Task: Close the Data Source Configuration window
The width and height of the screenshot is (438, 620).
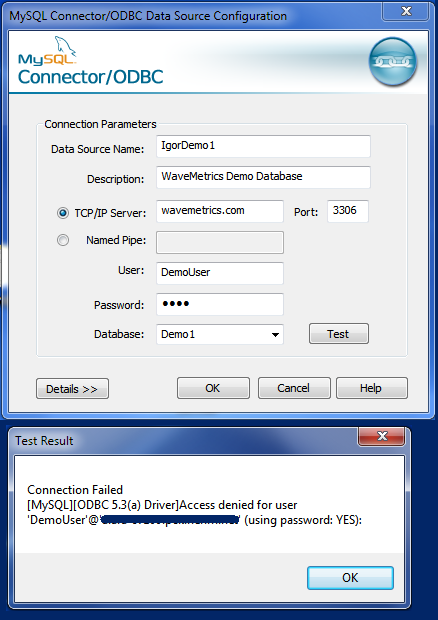Action: coord(405,11)
